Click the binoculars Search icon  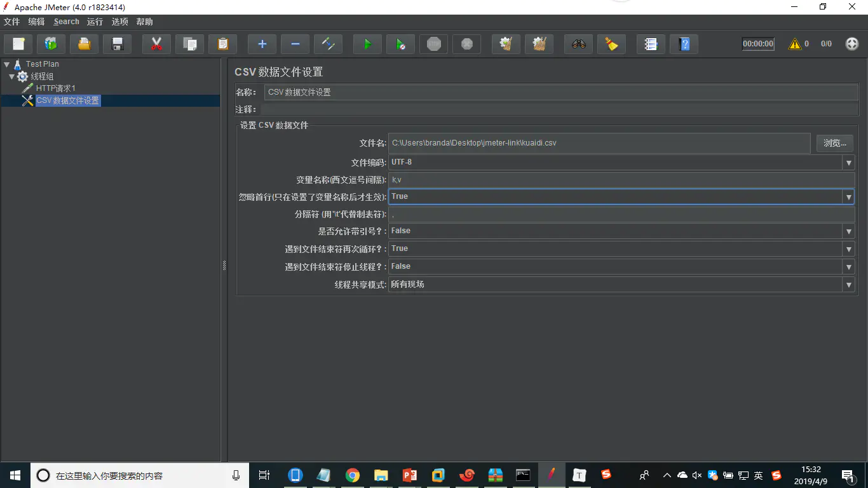pyautogui.click(x=578, y=44)
